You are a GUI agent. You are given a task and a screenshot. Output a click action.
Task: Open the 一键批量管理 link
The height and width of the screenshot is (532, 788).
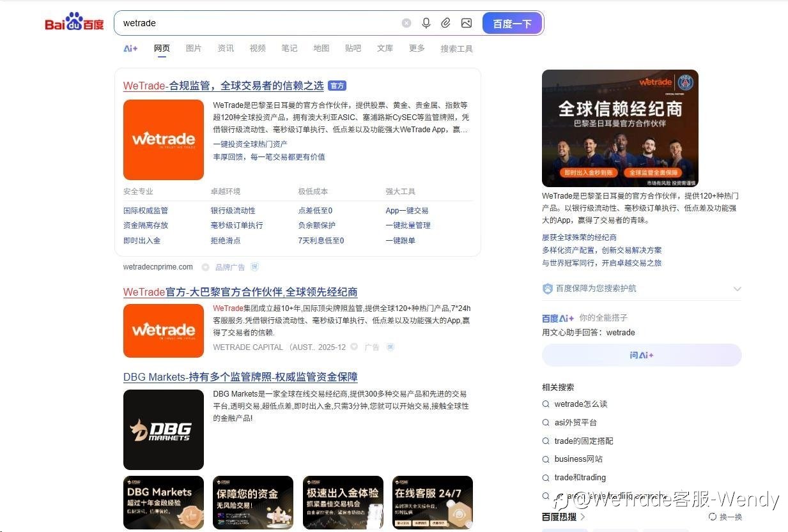tap(408, 225)
